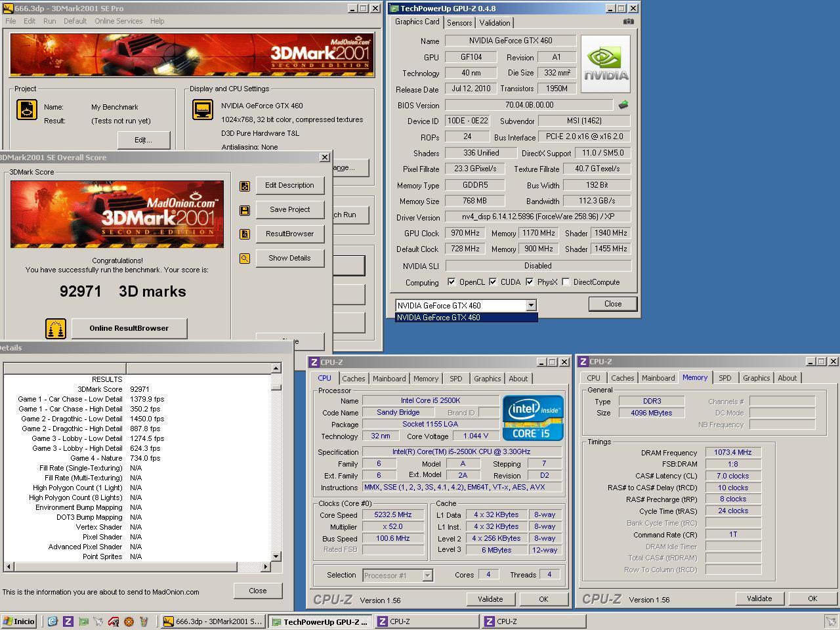The image size is (840, 630).
Task: Open the Edit menu in 3DMark2001
Action: coord(30,21)
